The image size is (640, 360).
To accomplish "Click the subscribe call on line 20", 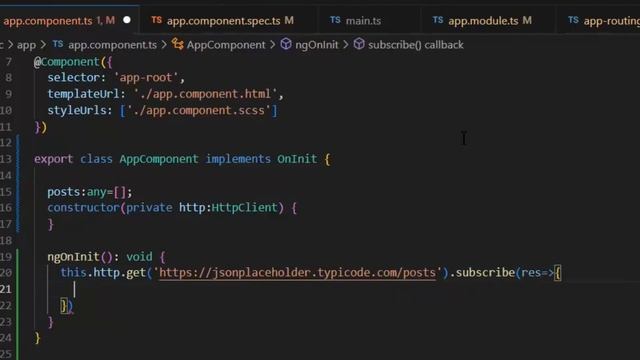I will [485, 273].
